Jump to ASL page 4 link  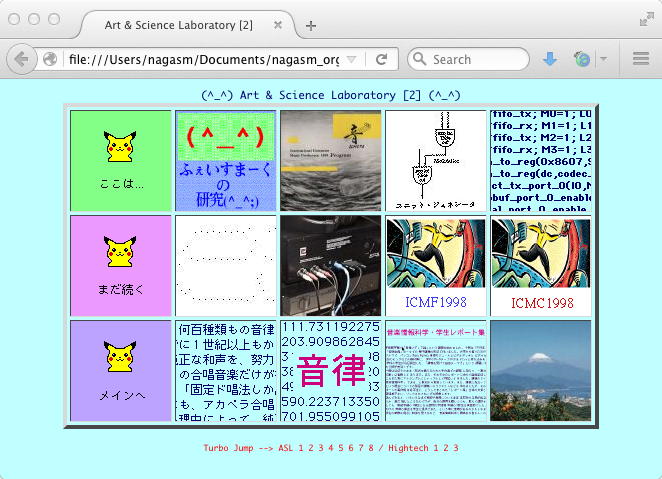click(x=331, y=448)
